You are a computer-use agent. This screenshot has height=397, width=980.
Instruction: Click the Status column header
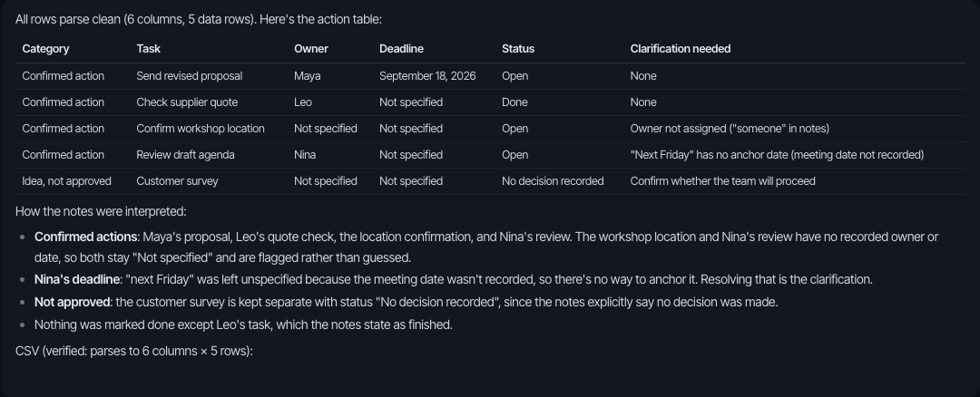[518, 49]
